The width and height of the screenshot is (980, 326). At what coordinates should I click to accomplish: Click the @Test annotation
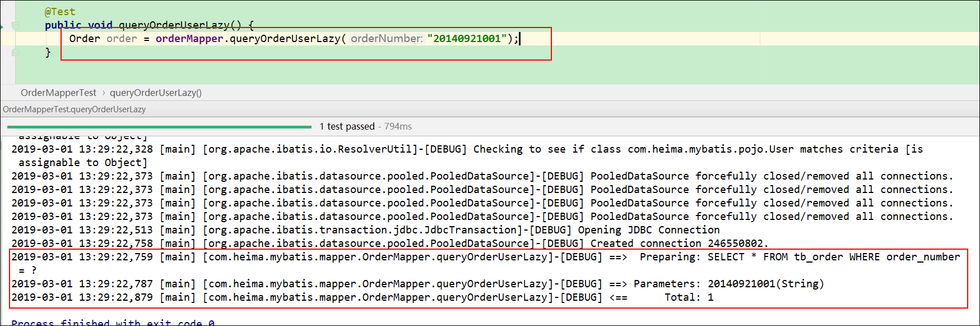click(x=59, y=12)
